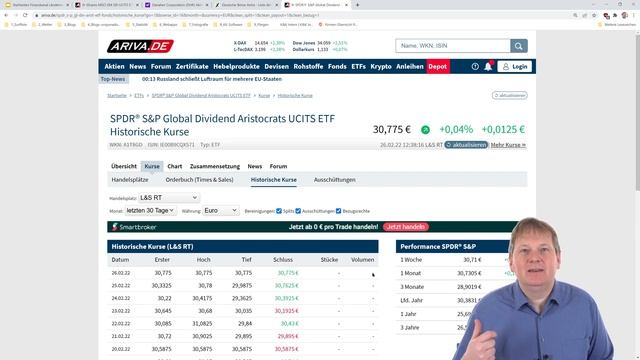Open the Krypto menu
This screenshot has height=360, width=640.
tap(381, 66)
